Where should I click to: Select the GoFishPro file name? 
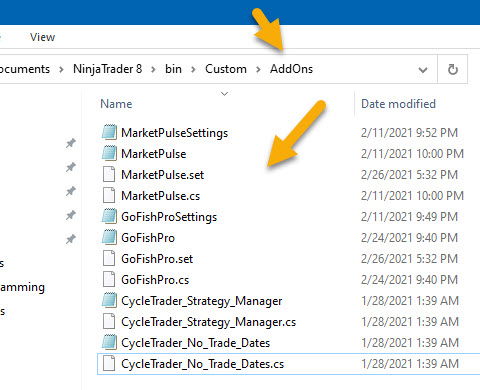pos(148,238)
